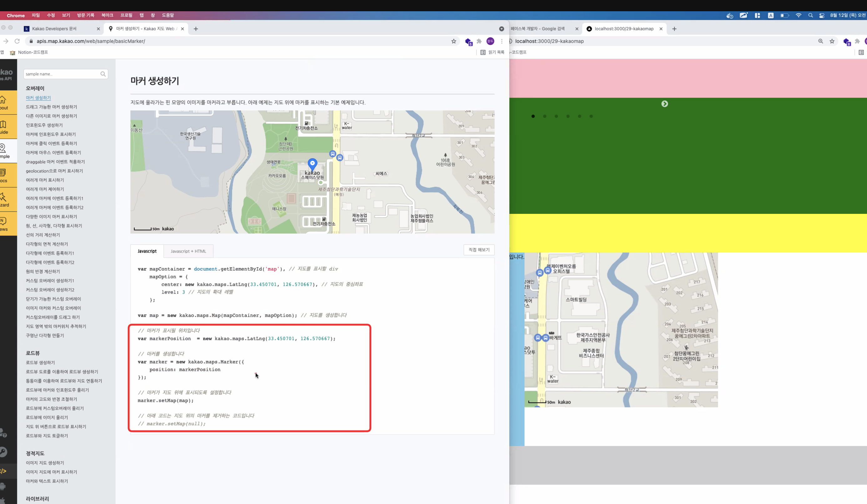Select the last carousel dot indicator
This screenshot has height=504, width=867.
click(x=591, y=116)
